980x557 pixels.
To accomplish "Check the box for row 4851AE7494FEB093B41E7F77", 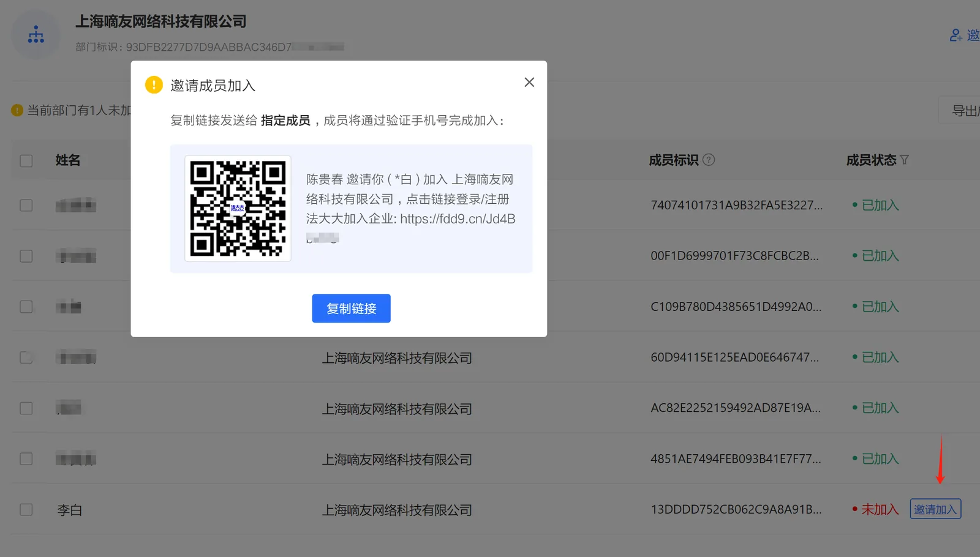I will (26, 459).
